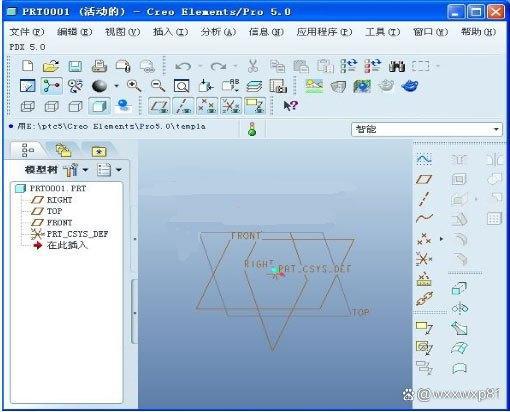Open the 文件(F) menu
The width and height of the screenshot is (510, 412).
tap(27, 32)
